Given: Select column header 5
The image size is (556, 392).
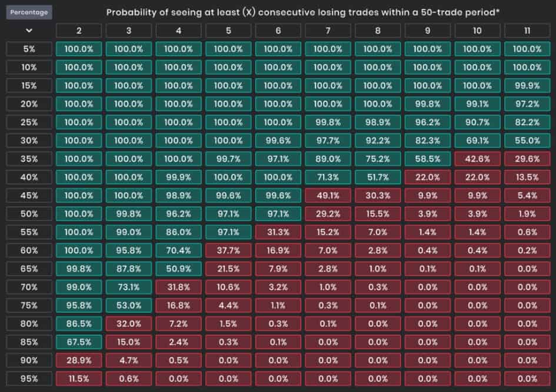Looking at the screenshot, I should 228,30.
